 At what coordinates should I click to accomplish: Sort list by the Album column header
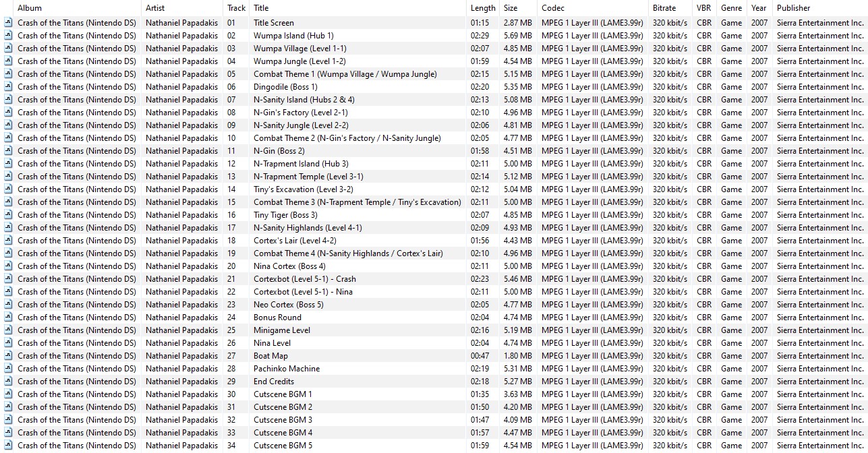pyautogui.click(x=30, y=8)
